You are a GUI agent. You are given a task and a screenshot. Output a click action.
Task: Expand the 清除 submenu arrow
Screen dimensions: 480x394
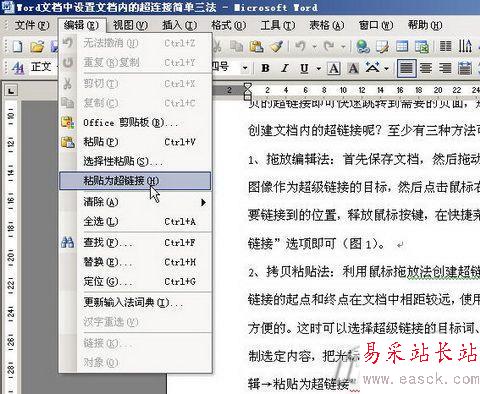pyautogui.click(x=203, y=202)
